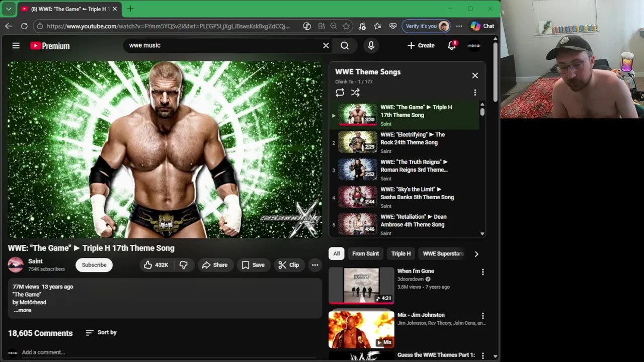Open the Saint channel avatar
Image resolution: width=644 pixels, height=362 pixels.
click(x=16, y=265)
